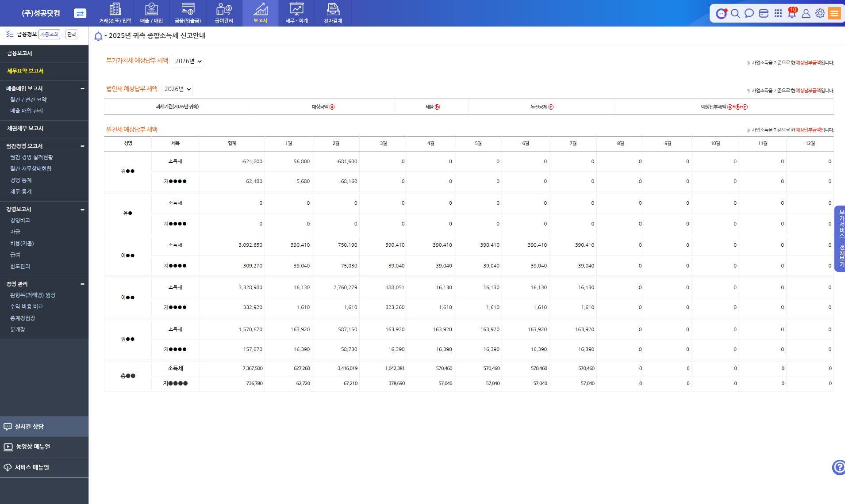Image resolution: width=845 pixels, height=504 pixels.
Task: Open the 매출 / 매입 menu
Action: click(152, 13)
